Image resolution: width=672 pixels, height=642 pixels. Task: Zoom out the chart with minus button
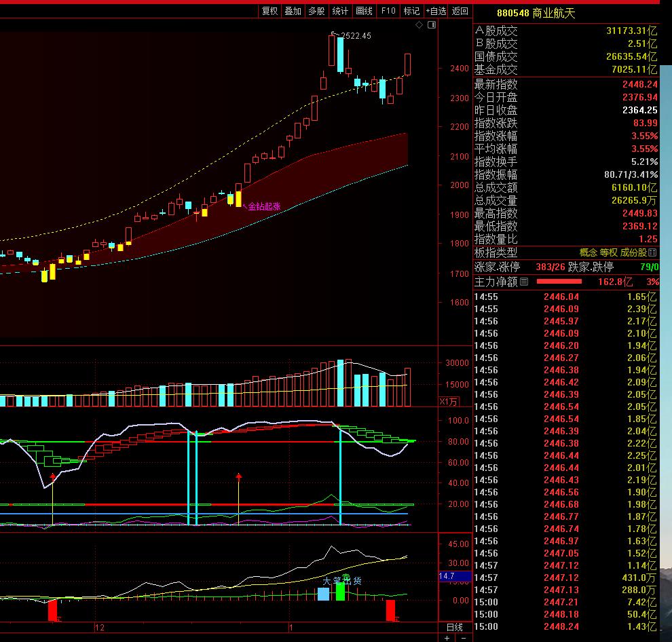tap(464, 638)
